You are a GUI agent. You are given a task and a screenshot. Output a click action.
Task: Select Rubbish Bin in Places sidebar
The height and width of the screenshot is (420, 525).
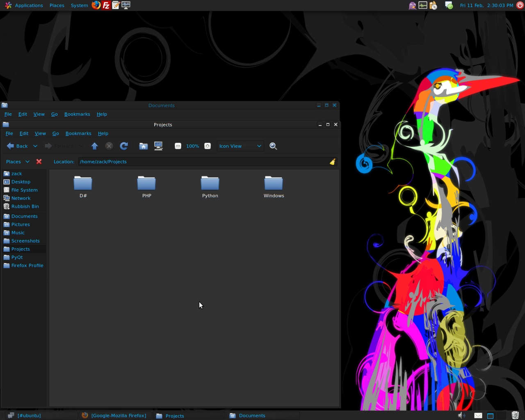click(x=24, y=206)
